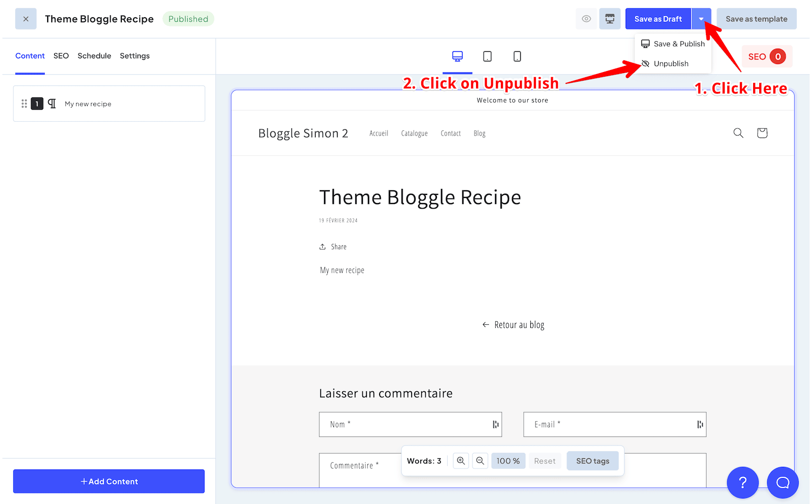The width and height of the screenshot is (812, 504).
Task: Zoom in using the magnifier plus icon
Action: [460, 461]
